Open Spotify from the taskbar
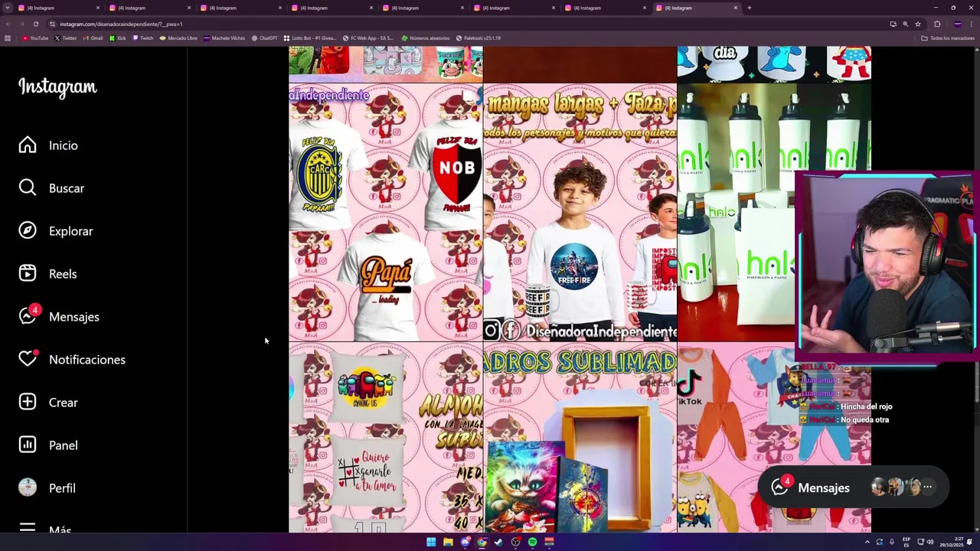Viewport: 980px width, 551px height. 532,542
